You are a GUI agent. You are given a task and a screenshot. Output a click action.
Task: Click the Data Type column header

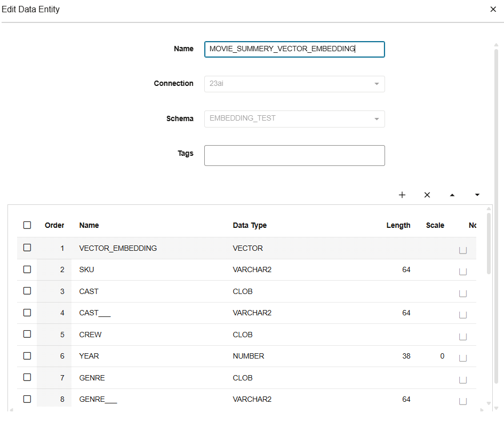250,225
